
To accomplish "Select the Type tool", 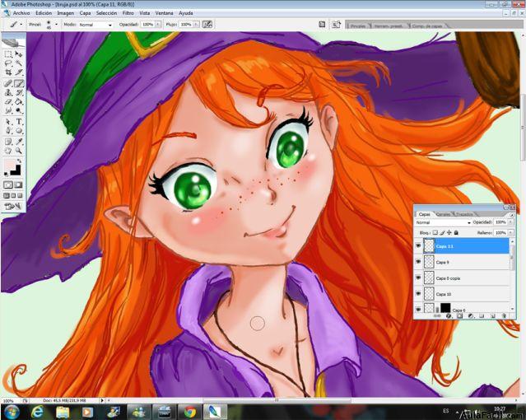I will tap(19, 122).
